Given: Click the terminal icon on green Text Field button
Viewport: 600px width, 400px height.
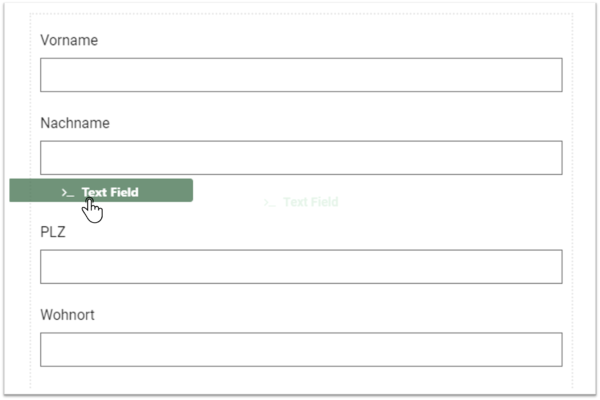Looking at the screenshot, I should [68, 193].
